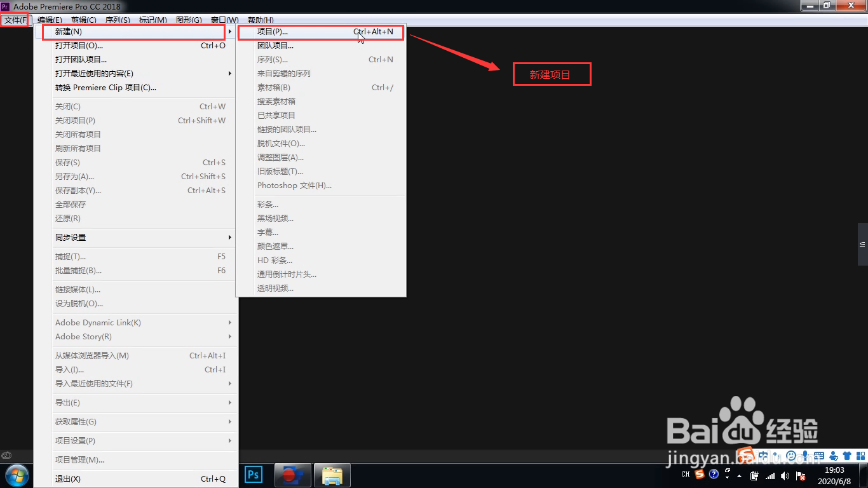Image resolution: width=868 pixels, height=488 pixels.
Task: Show hidden tray icons with the arrow
Action: (739, 476)
